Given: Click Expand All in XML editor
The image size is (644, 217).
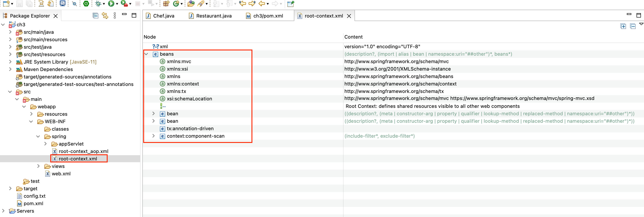Looking at the screenshot, I should tap(623, 26).
